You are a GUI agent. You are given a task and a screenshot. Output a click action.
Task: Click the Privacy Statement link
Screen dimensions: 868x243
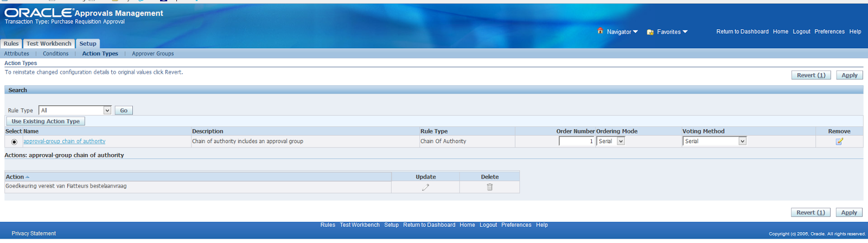[34, 234]
